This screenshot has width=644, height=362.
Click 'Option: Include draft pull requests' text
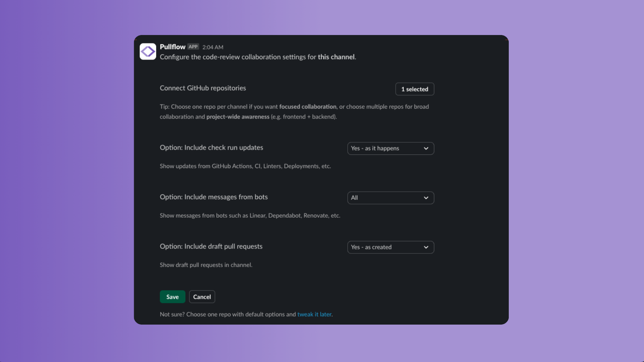pos(211,247)
